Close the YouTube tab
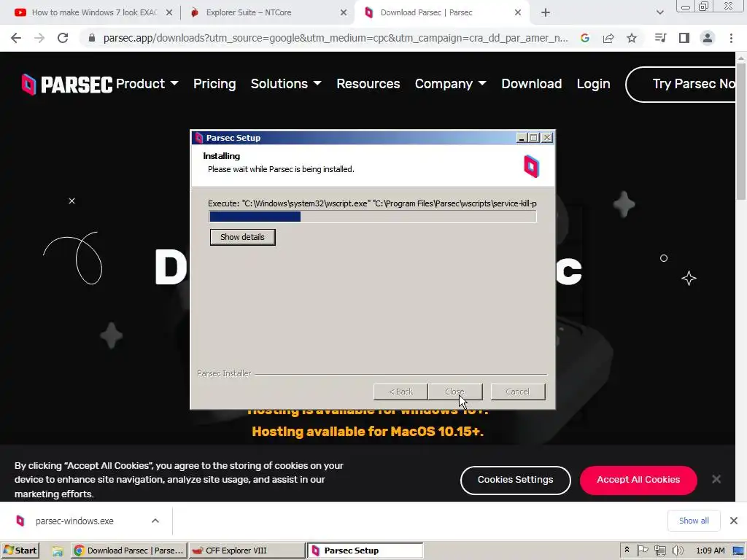This screenshot has height=560, width=747. [x=169, y=13]
